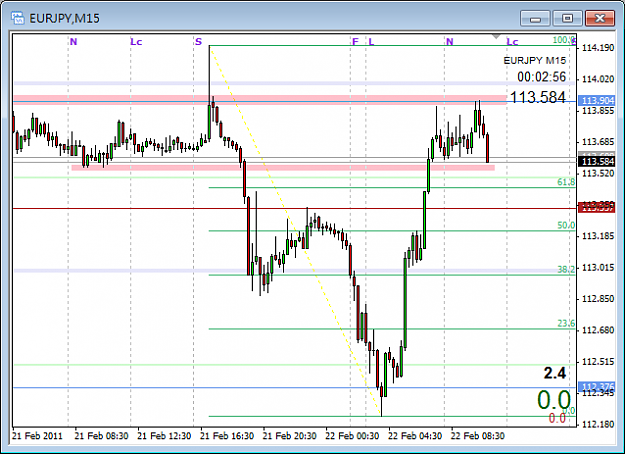Click the 23.6 Fibonacci level label

coord(566,323)
